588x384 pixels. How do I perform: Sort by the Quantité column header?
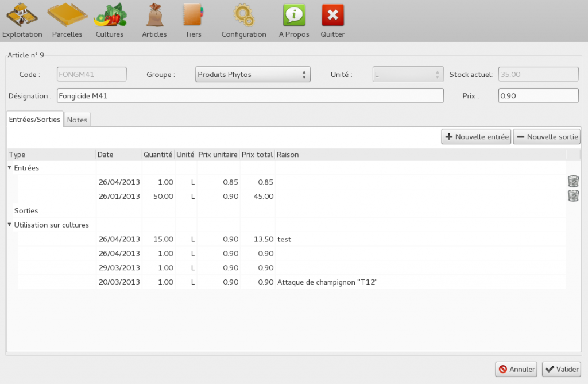pos(158,155)
